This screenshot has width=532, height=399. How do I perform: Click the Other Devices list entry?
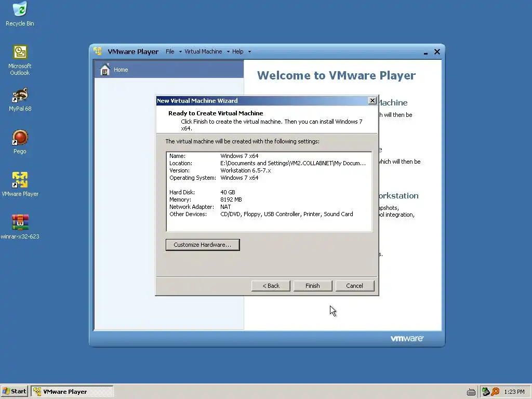point(287,214)
